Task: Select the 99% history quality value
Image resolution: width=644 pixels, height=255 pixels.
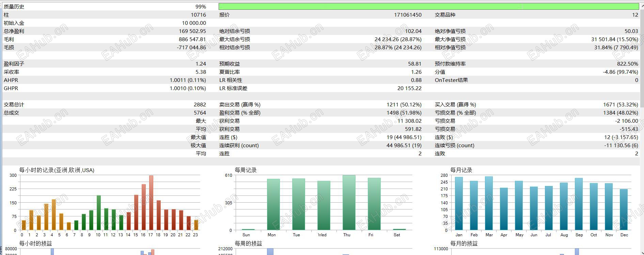Action: pos(201,7)
